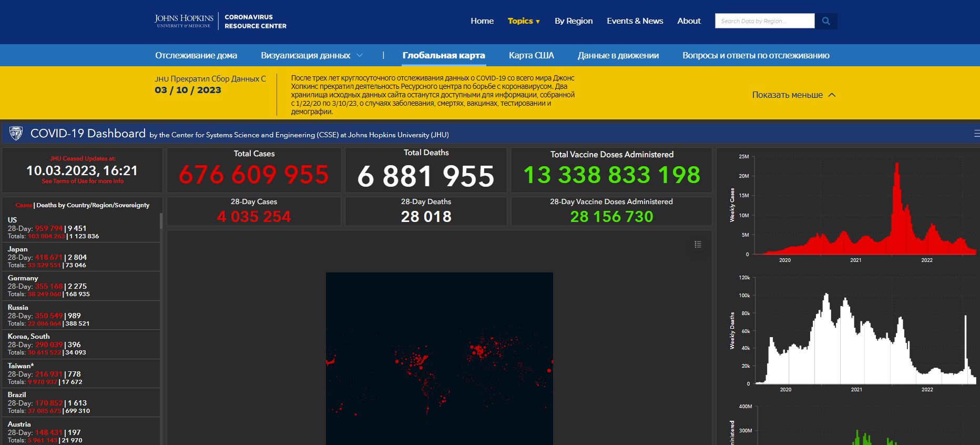
Task: Click the Total Deaths value 6 881 955
Action: pyautogui.click(x=426, y=176)
